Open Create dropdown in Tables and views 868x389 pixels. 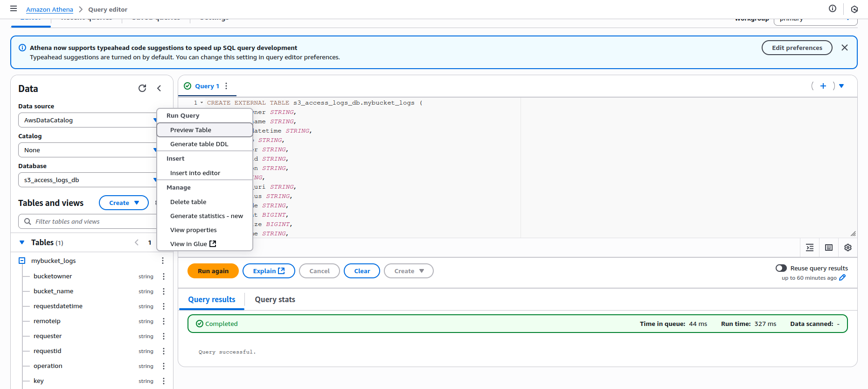124,203
